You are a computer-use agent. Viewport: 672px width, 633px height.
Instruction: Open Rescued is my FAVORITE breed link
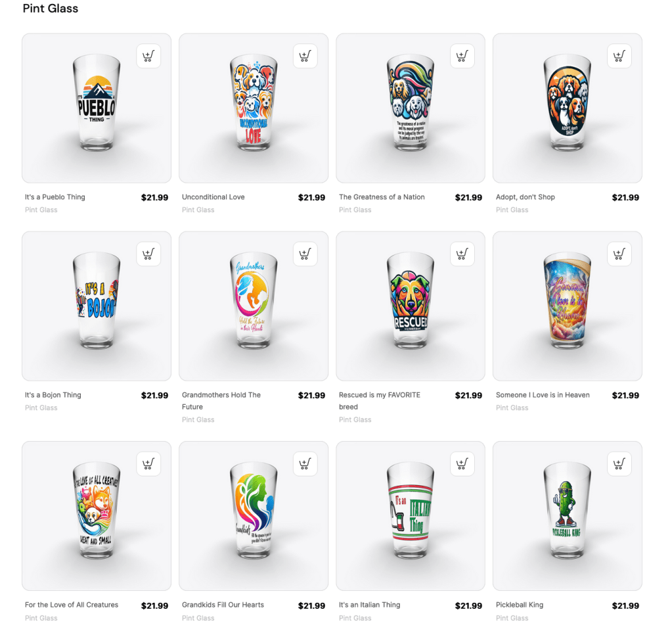(x=379, y=400)
